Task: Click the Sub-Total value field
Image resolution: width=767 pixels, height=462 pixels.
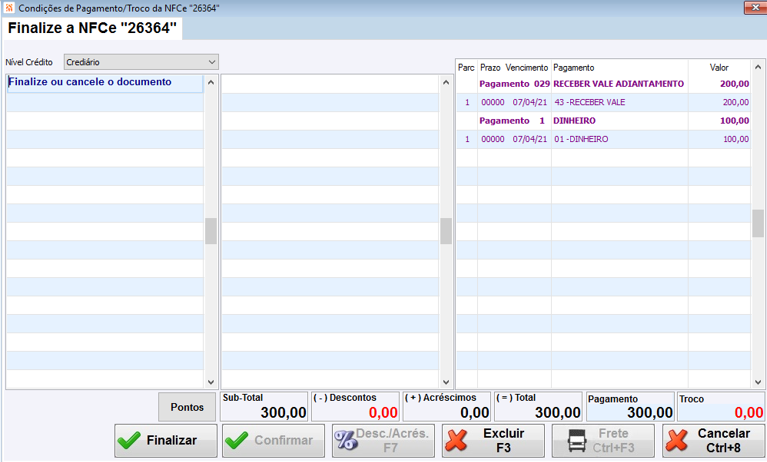Action: pyautogui.click(x=264, y=406)
